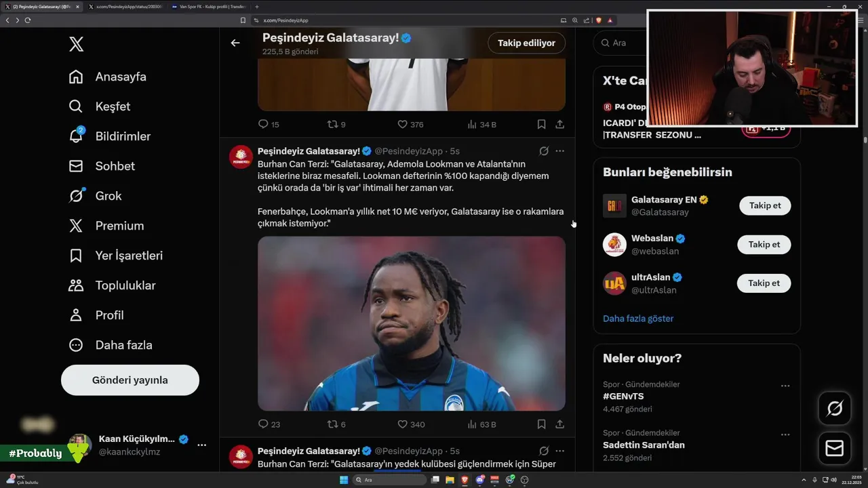Open Premium page

pyautogui.click(x=106, y=226)
